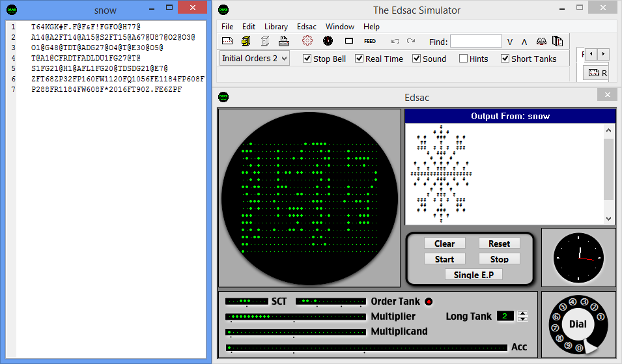This screenshot has width=622, height=364.
Task: Open the Edsac menu
Action: [307, 27]
